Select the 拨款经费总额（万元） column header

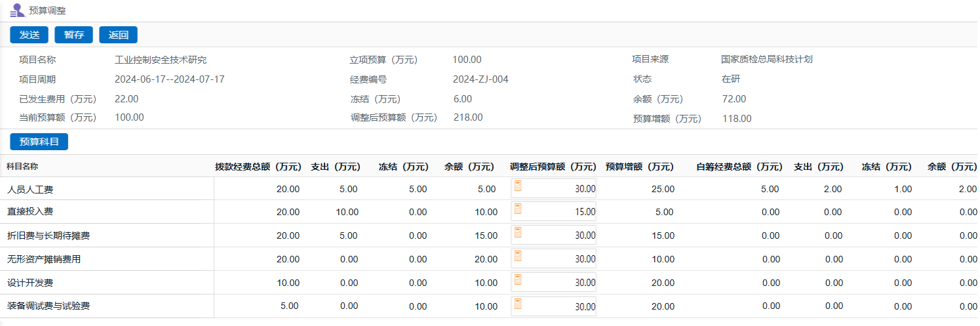point(258,167)
